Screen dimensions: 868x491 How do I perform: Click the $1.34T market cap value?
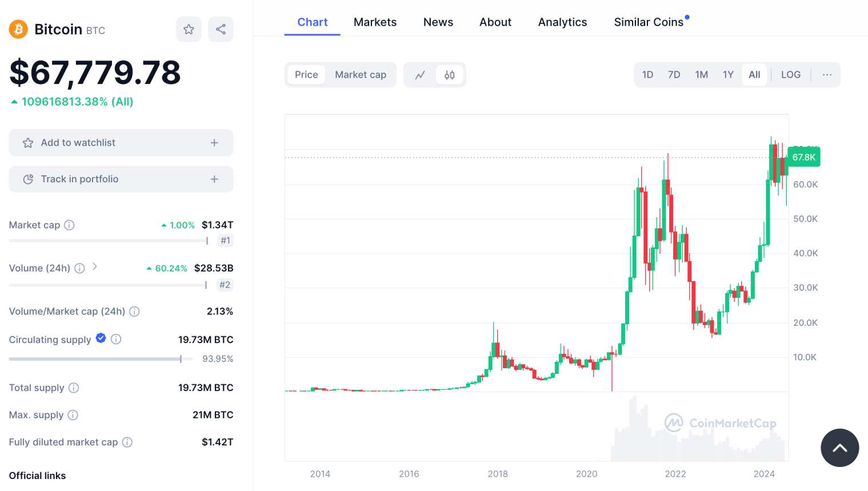point(218,225)
